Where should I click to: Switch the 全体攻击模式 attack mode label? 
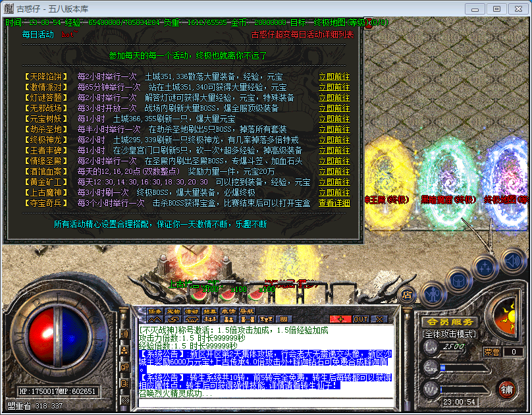pyautogui.click(x=449, y=334)
